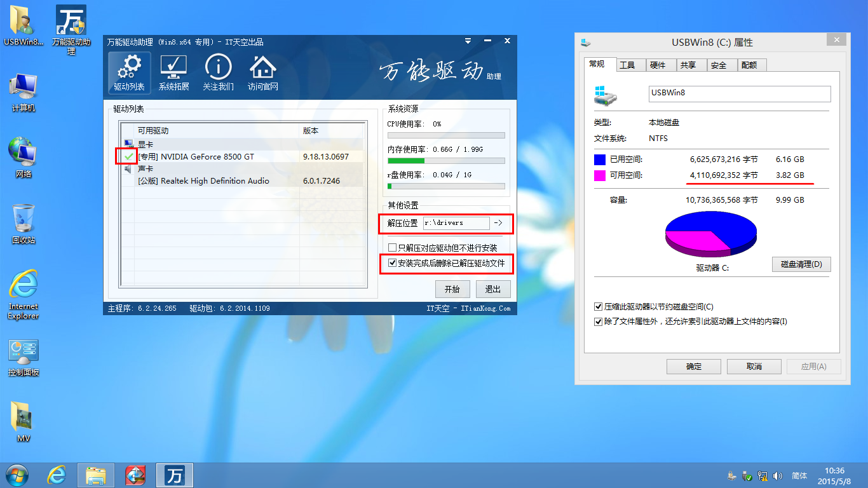Select the [公版] Realtek High Definition Audio row
The width and height of the screenshot is (868, 488).
[x=243, y=181]
